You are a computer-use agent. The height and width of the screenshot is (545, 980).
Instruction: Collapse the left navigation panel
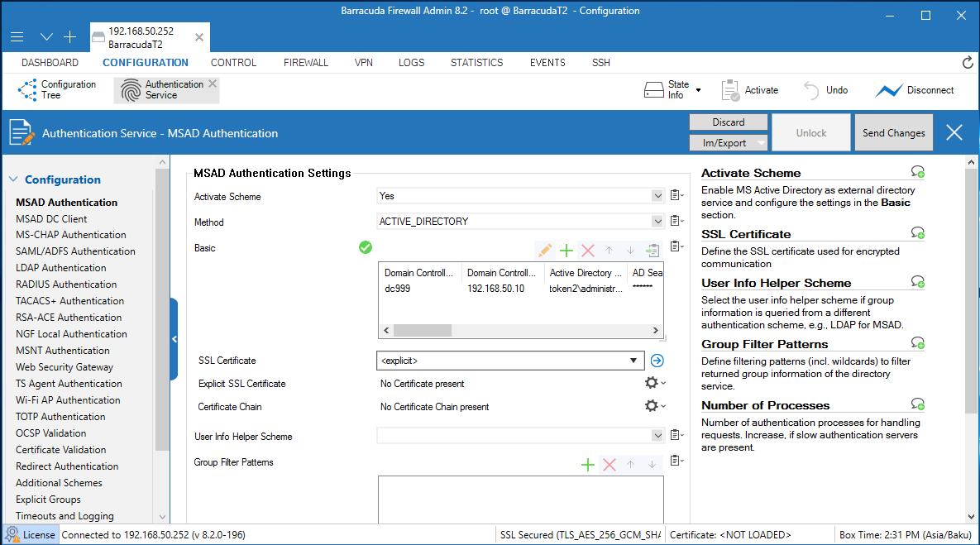point(174,339)
